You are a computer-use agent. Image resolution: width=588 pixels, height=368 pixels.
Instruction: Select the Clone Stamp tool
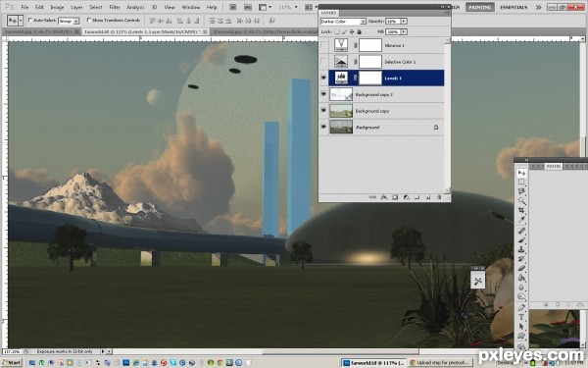[521, 249]
